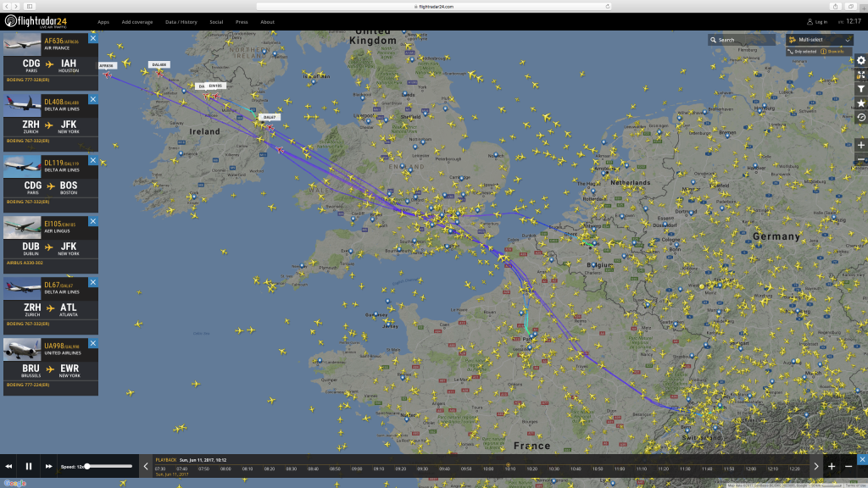
Task: Click the BRU to EWR route
Action: pyautogui.click(x=50, y=370)
